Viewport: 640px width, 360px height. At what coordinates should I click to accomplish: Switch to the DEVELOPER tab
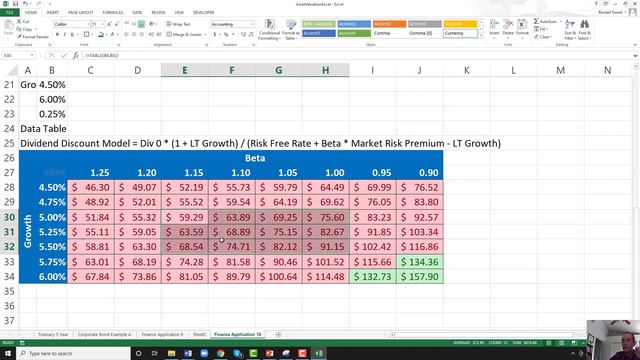click(203, 13)
